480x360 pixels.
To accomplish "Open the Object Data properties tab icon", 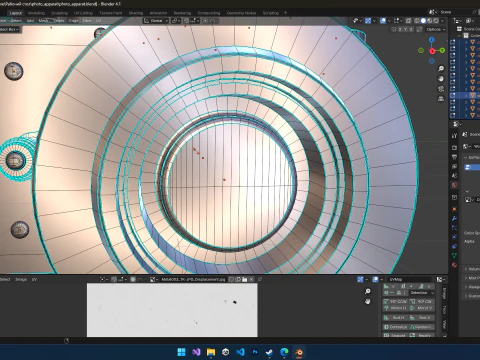I will [x=454, y=255].
